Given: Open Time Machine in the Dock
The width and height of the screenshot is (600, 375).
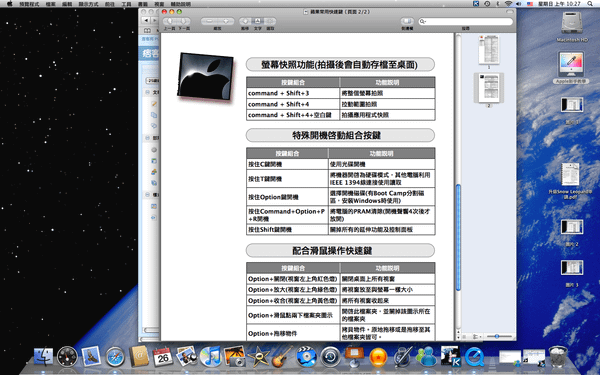Looking at the screenshot, I should tap(330, 357).
